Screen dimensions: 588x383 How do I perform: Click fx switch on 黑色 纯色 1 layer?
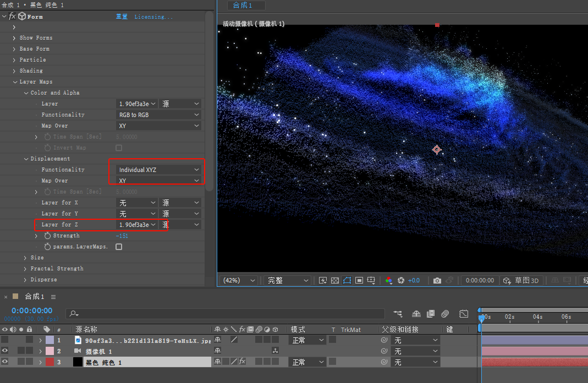click(242, 361)
